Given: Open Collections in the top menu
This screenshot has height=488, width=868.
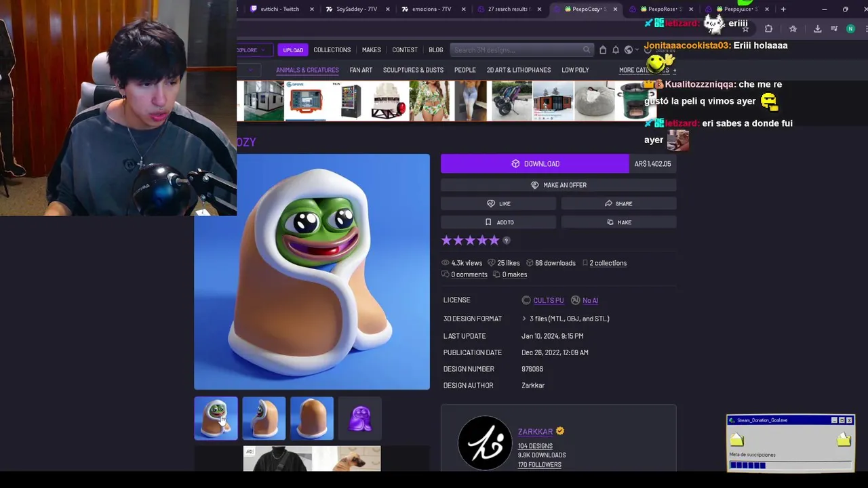Looking at the screenshot, I should [332, 49].
